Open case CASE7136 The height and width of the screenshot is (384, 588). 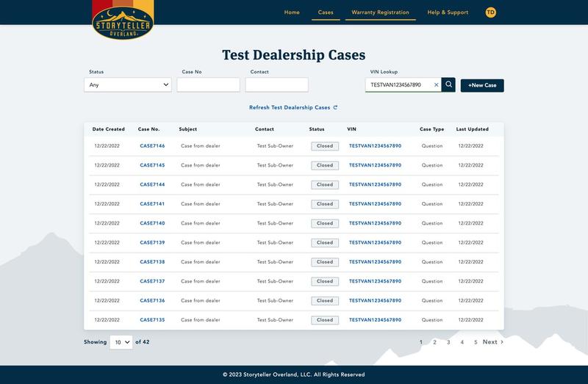152,301
